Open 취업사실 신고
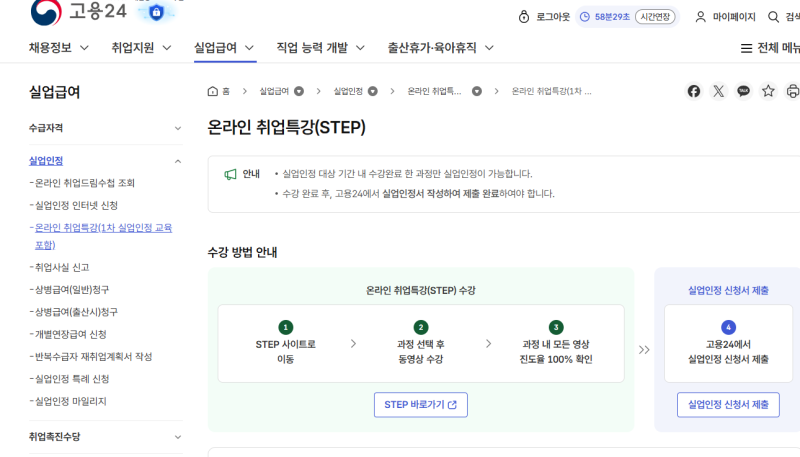 pos(62,267)
